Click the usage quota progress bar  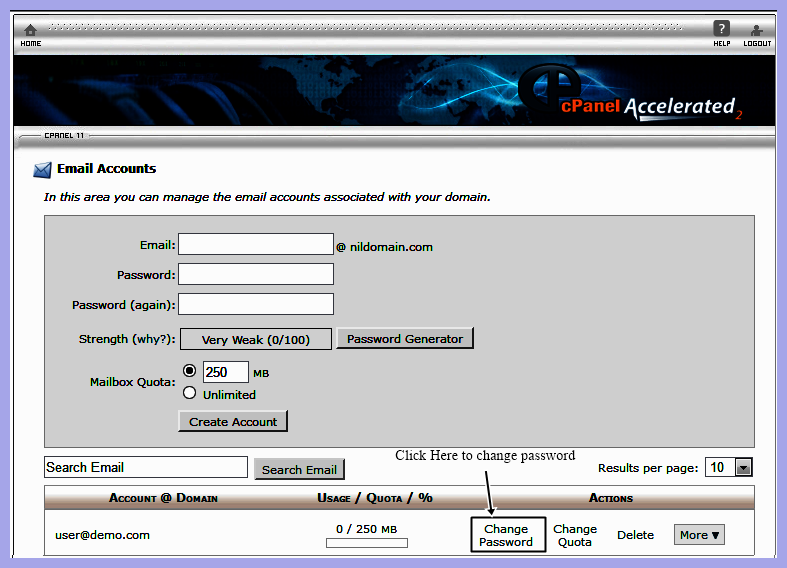click(x=367, y=543)
